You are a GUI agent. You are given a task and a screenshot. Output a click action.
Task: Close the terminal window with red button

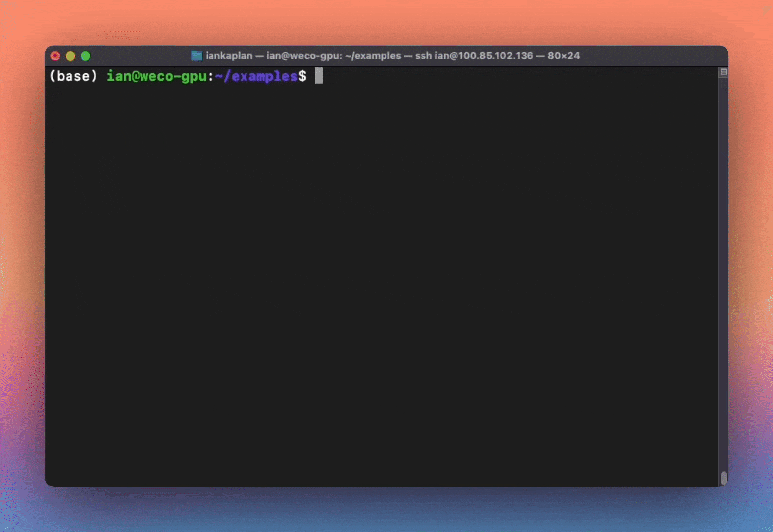[x=55, y=56]
